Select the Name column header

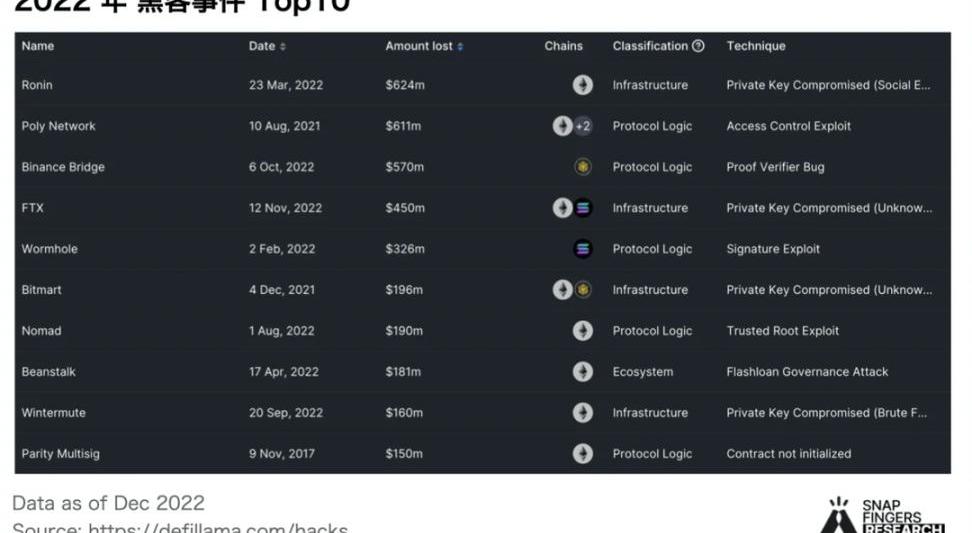(x=38, y=46)
